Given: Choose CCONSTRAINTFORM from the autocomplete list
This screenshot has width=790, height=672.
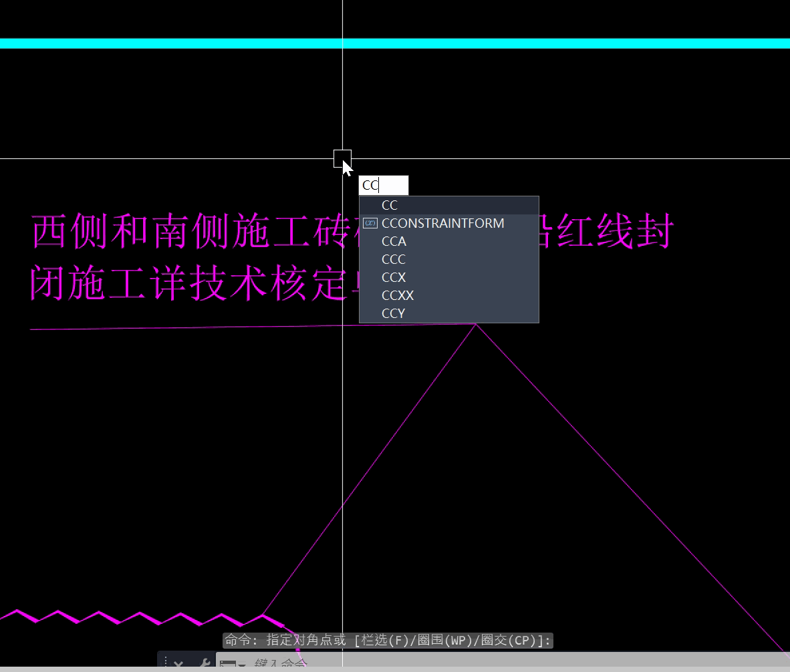Looking at the screenshot, I should tap(442, 223).
